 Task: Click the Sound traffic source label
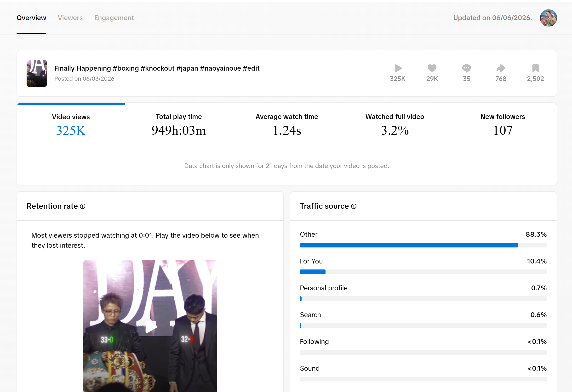click(x=310, y=368)
